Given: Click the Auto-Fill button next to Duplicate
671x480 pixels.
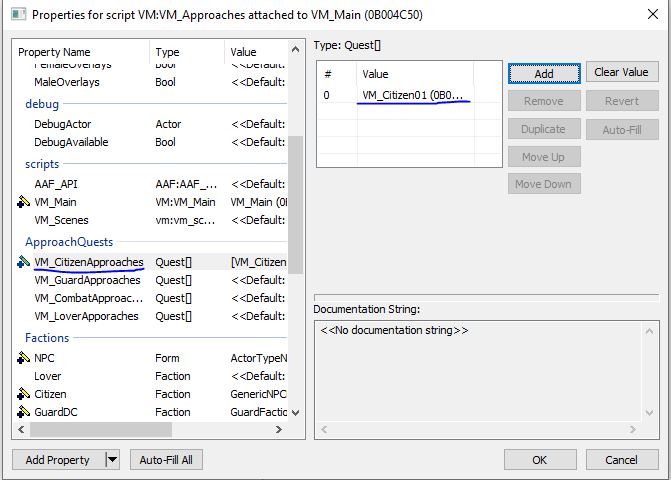Looking at the screenshot, I should (x=622, y=130).
